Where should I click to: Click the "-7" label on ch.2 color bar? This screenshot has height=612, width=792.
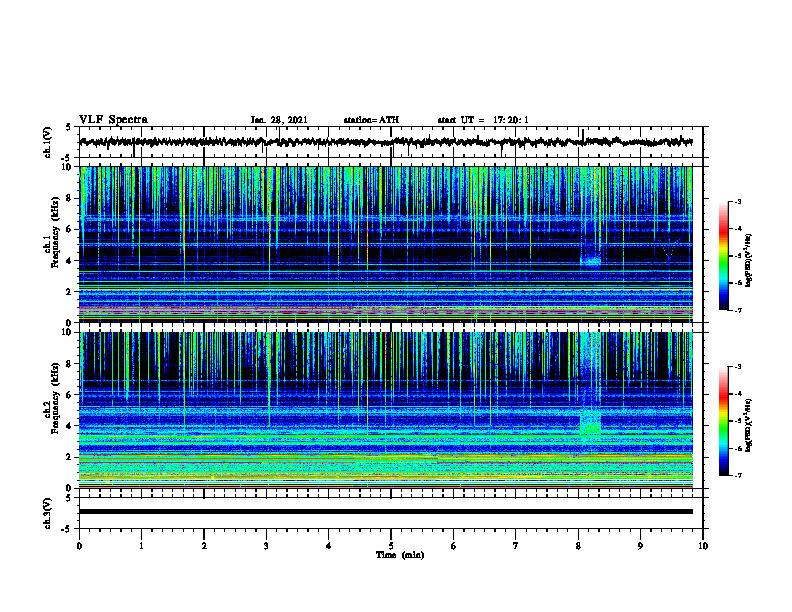(738, 475)
